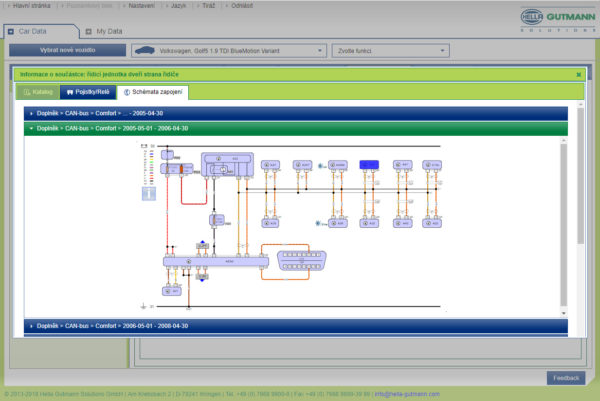Click the 'Vybrat nové vozidlo' button
This screenshot has height=401, width=600.
pyautogui.click(x=68, y=50)
